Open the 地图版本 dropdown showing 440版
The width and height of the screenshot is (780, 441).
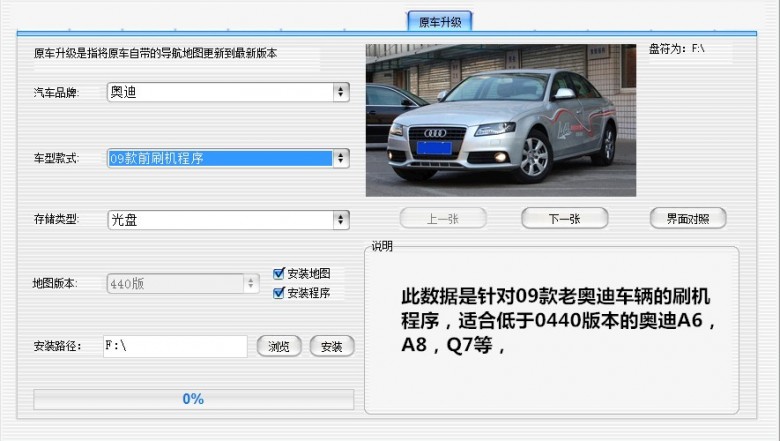coord(183,284)
